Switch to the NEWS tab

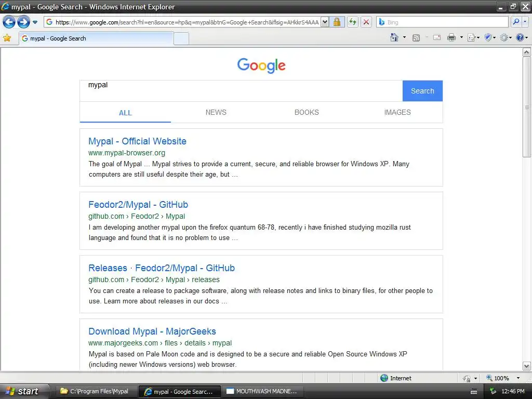pos(216,112)
